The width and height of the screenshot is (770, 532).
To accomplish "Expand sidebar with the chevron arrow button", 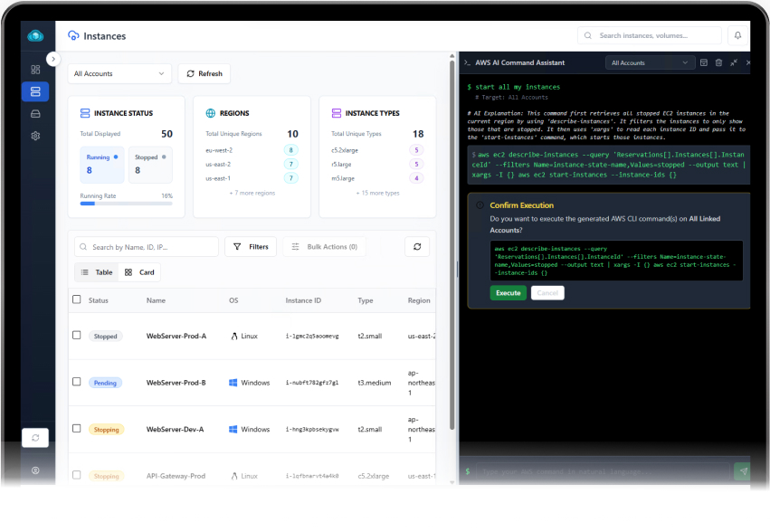I will point(53,59).
